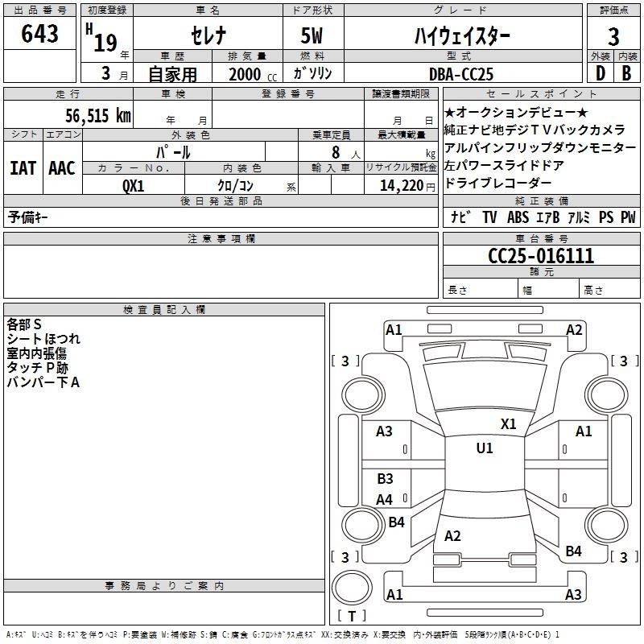Click 注意事項欄 section header
Screen dimensions: 644x644
(221, 238)
